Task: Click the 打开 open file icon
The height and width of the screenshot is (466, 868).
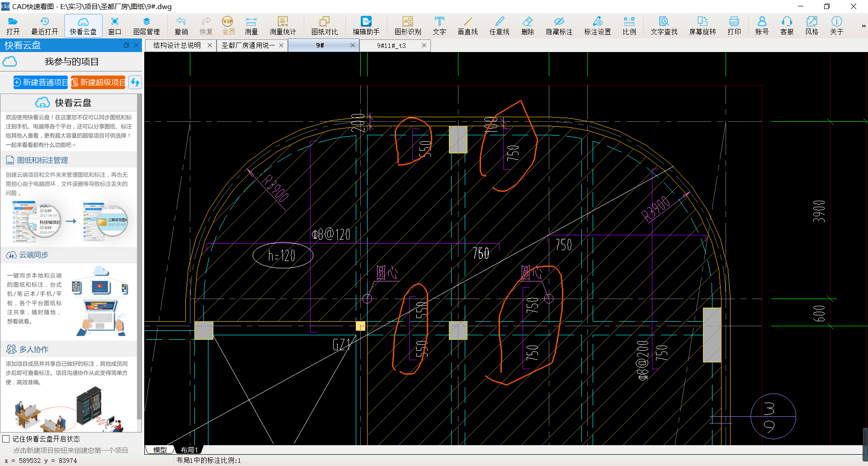Action: click(13, 26)
